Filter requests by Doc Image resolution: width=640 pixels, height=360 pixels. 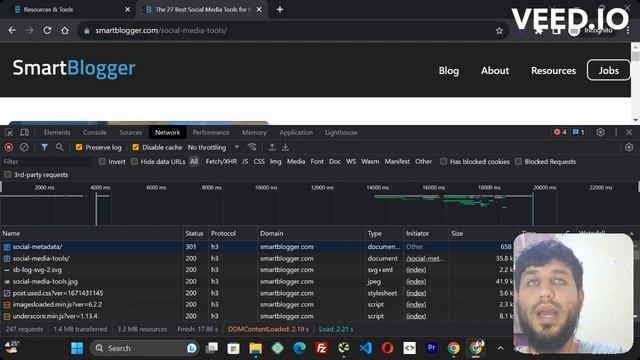335,162
